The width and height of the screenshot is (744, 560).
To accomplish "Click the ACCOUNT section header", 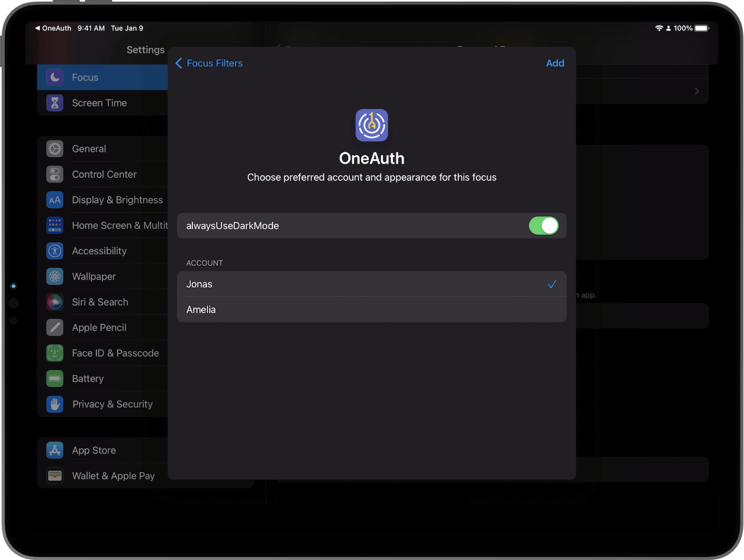I will (x=204, y=263).
